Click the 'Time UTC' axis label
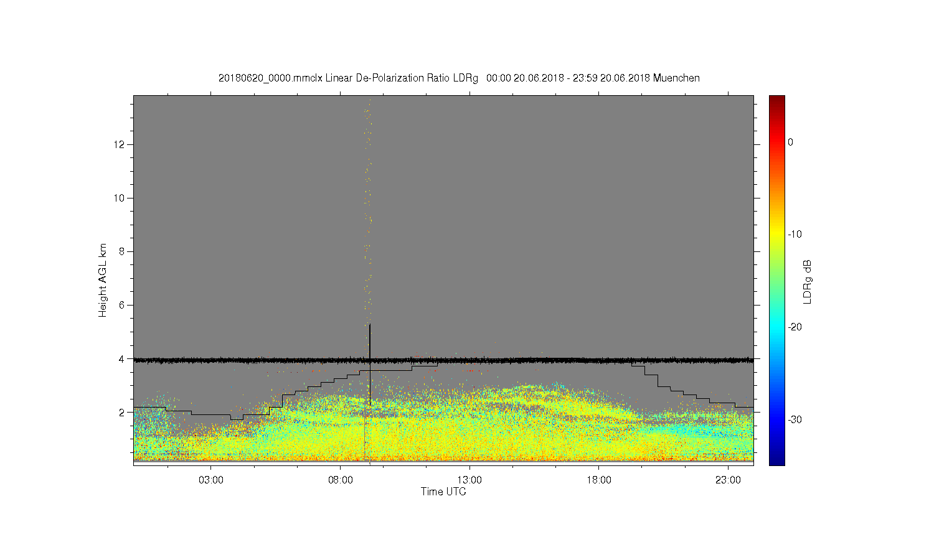This screenshot has width=934, height=560. 443,492
